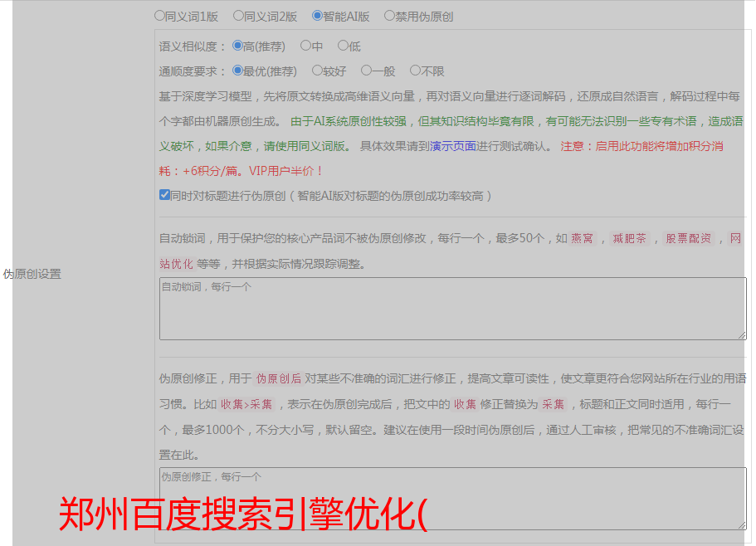
Task: Choose the 智能AI版 radio option
Action: point(317,16)
